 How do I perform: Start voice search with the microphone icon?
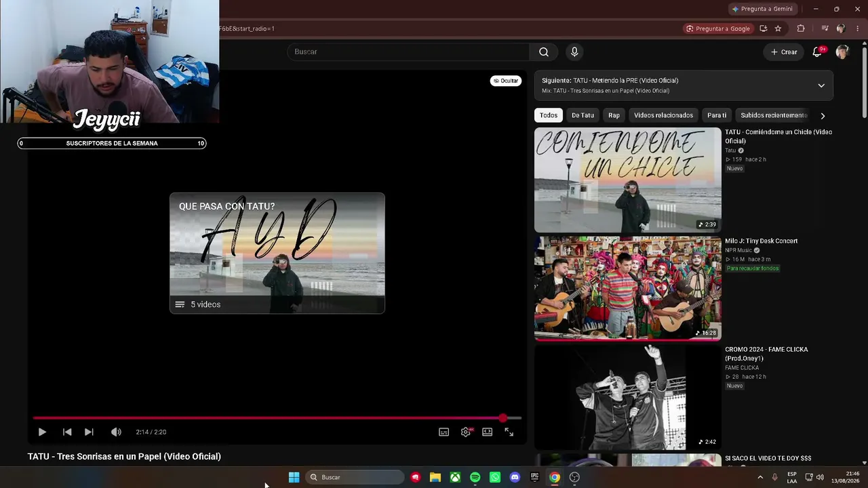coord(574,52)
